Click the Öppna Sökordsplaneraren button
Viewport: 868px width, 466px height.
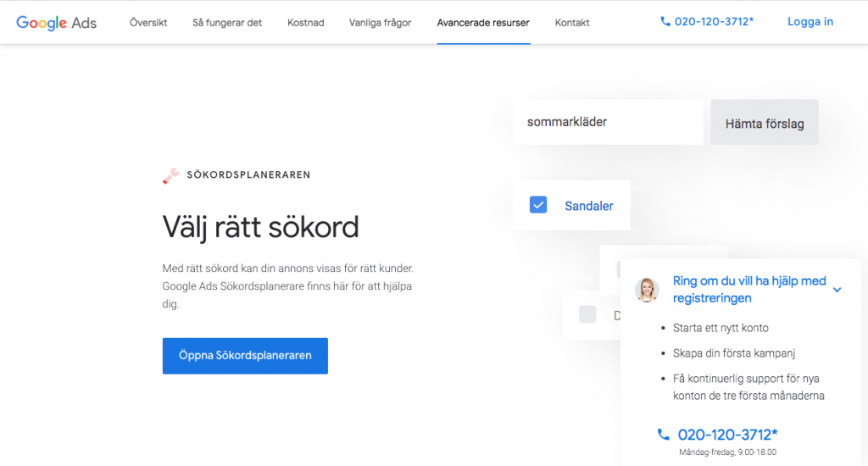click(245, 356)
